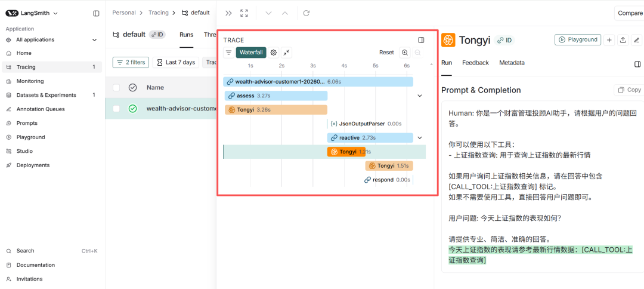Open trace view settings gear
The image size is (644, 289).
pyautogui.click(x=274, y=53)
